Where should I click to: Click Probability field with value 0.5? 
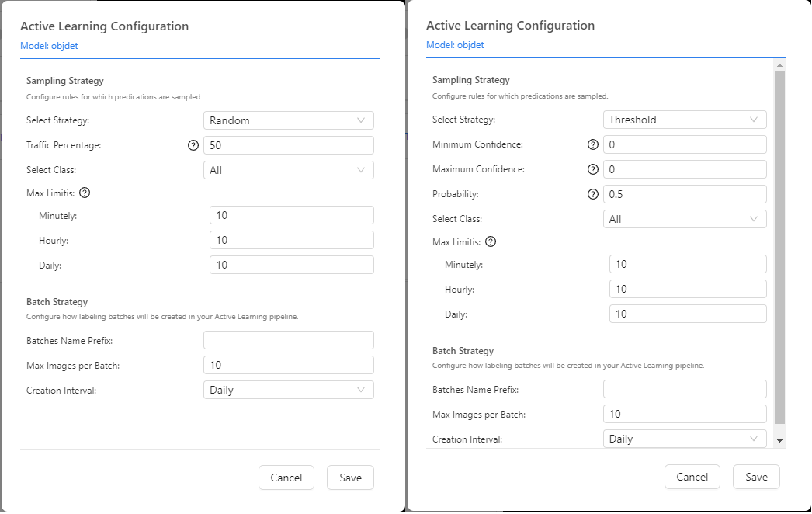(685, 194)
